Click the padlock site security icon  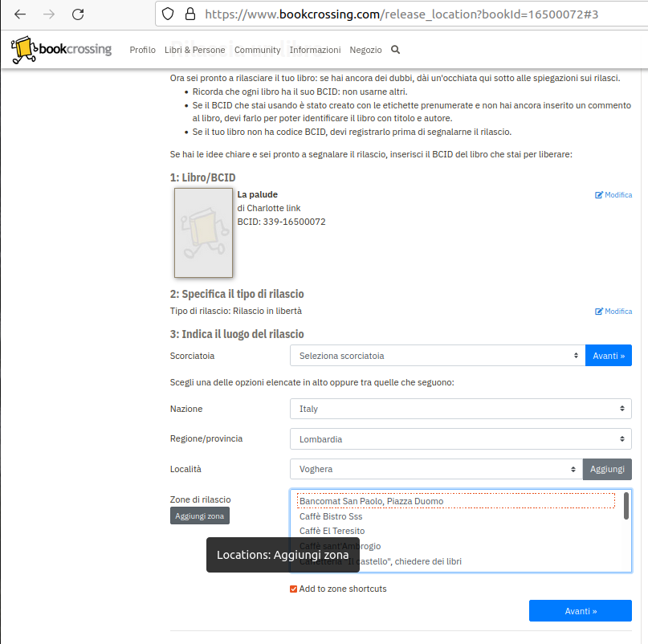(x=190, y=14)
